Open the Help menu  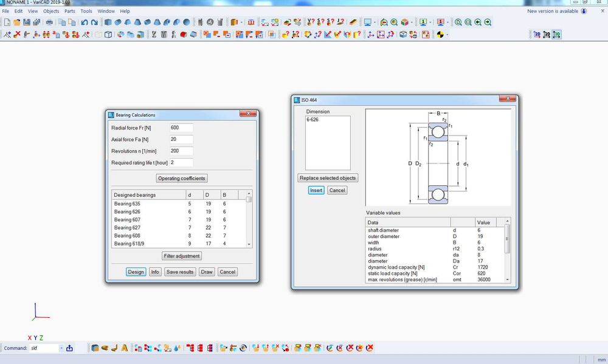tap(125, 11)
